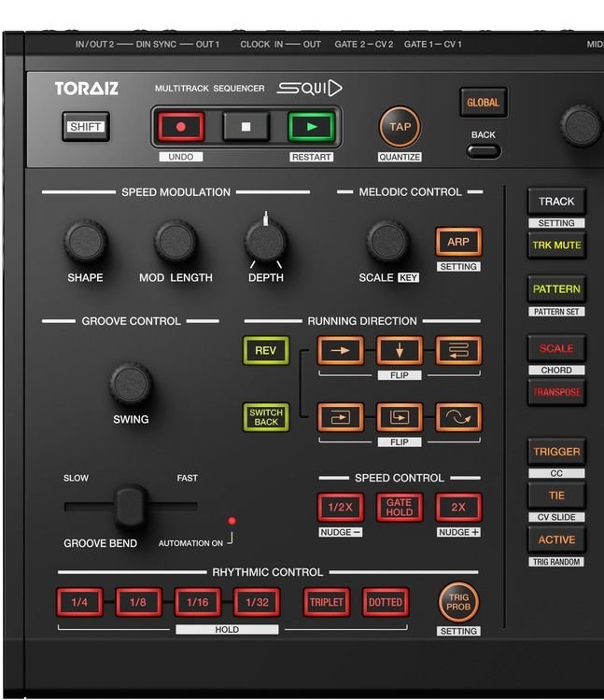Switch to SCALE mode
The height and width of the screenshot is (700, 604).
(x=556, y=349)
